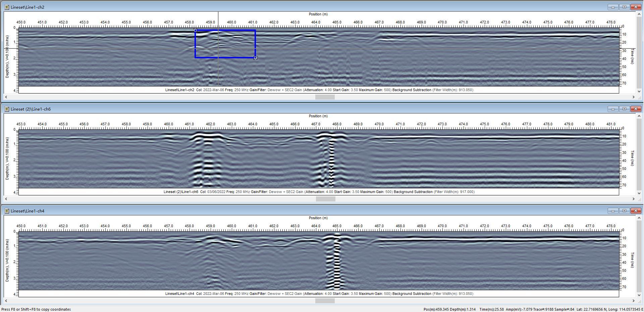Click the 465.0 position tick in Line1-ch4
Screen dimensions: 644x312
[337, 226]
